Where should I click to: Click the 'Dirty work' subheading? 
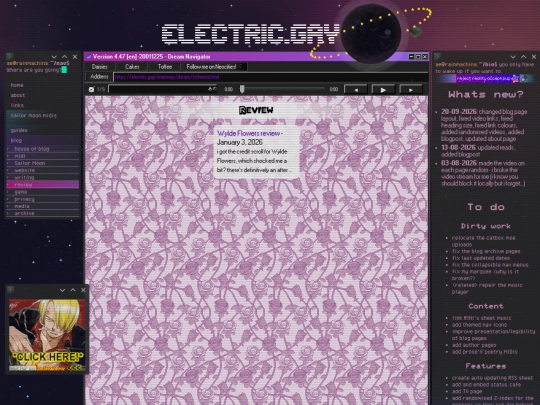486,226
